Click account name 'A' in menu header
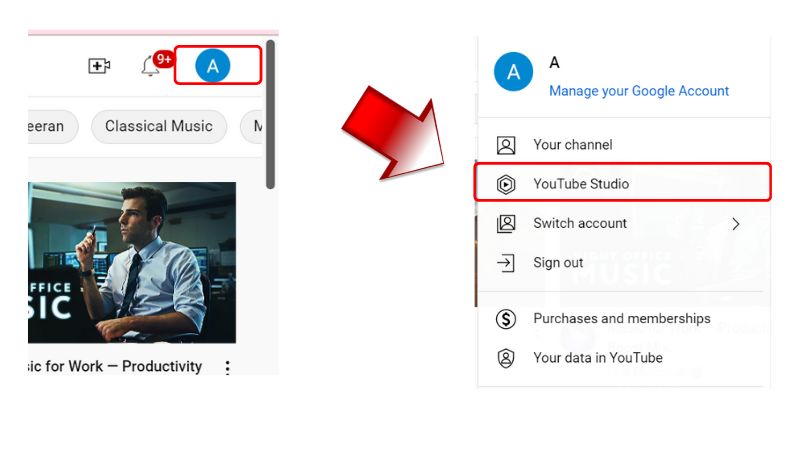Viewport: 800px width, 450px height. coord(555,63)
